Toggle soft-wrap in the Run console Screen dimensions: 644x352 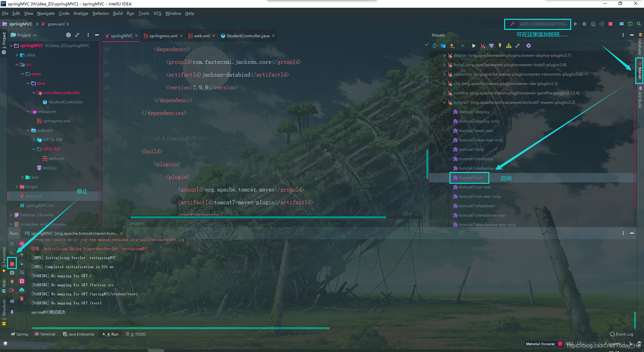pos(22,272)
